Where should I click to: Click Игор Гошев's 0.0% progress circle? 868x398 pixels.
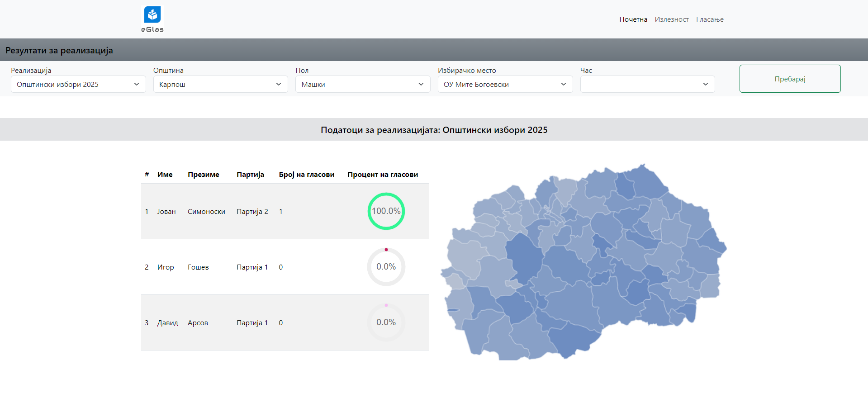[386, 267]
